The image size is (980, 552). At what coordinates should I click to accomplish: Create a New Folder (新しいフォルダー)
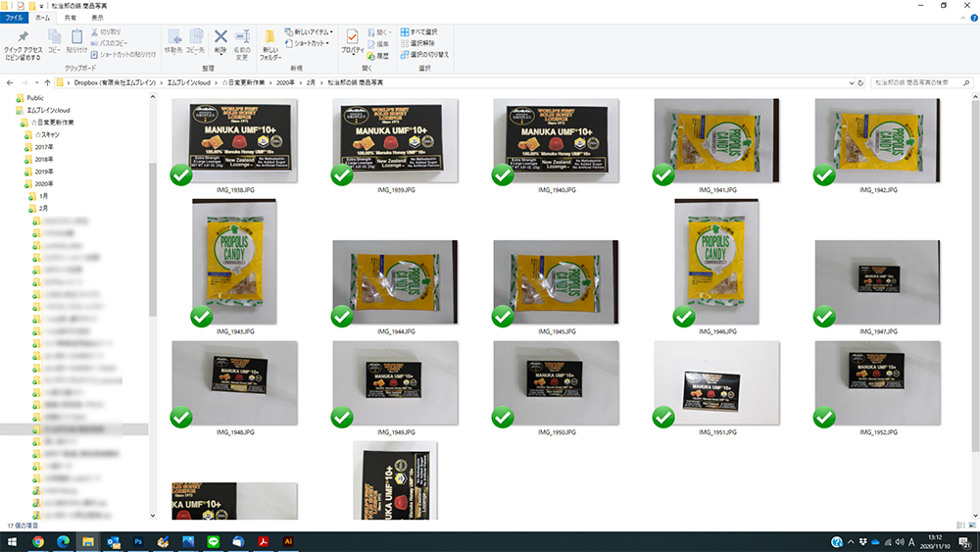click(x=270, y=45)
